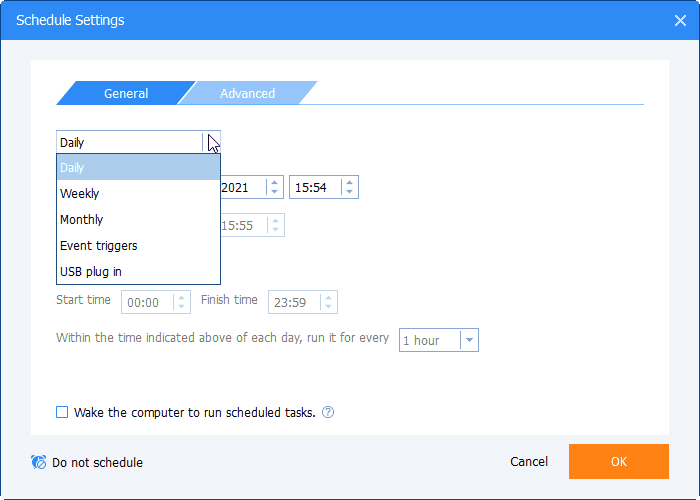
Task: Click the stepper arrows of 15:54 time field
Action: point(348,187)
